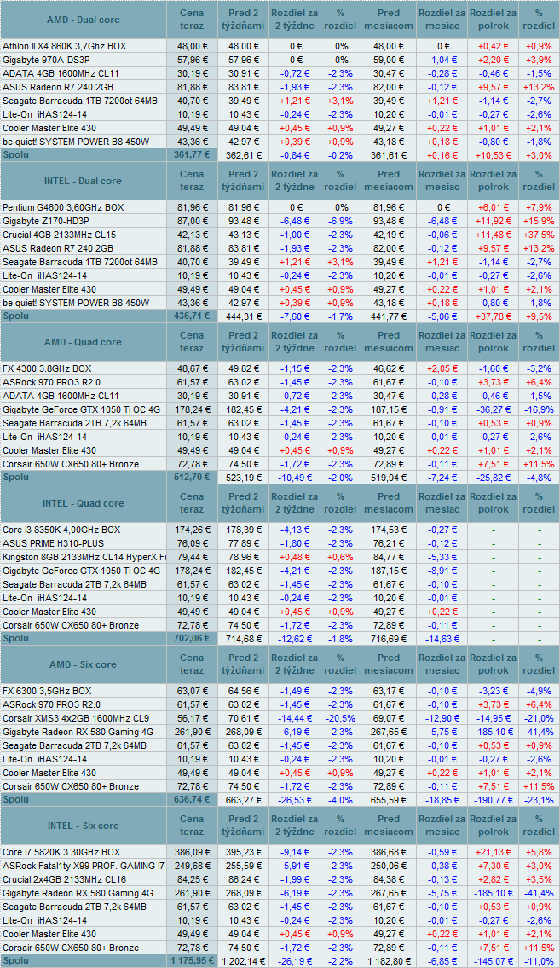Click the "-14,63 €" monthly difference total
The width and height of the screenshot is (560, 968).
442,638
